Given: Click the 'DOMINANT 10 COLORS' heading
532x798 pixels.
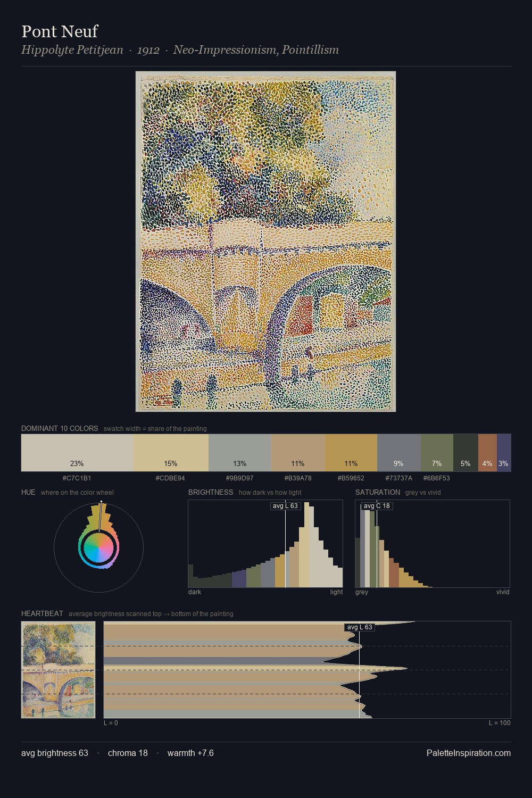Looking at the screenshot, I should point(60,428).
